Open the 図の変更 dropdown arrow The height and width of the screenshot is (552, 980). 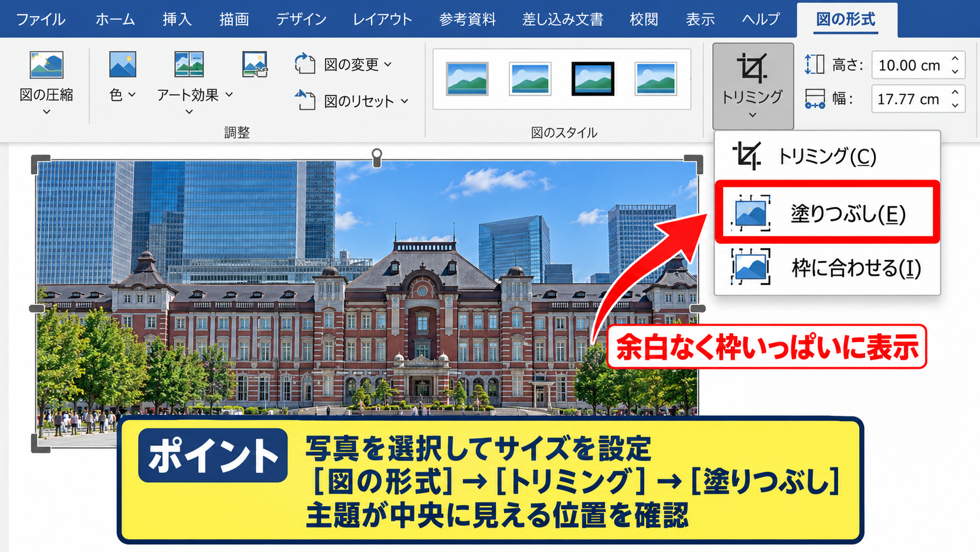point(388,65)
